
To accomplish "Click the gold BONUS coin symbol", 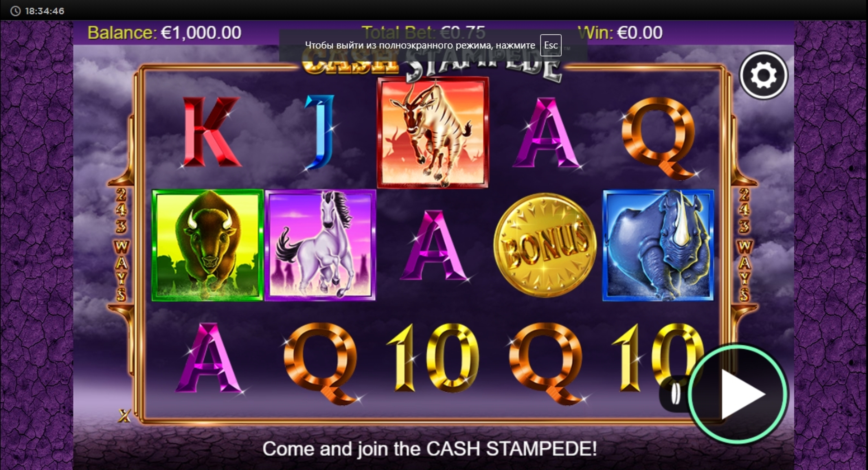I will pyautogui.click(x=545, y=245).
